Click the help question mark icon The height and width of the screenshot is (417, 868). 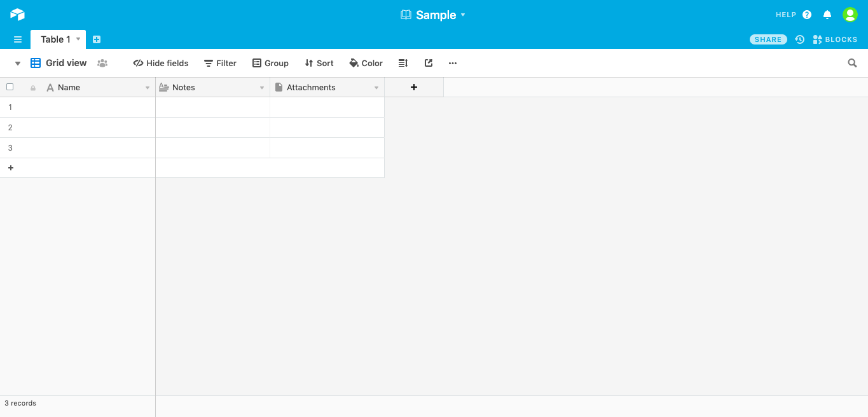(x=807, y=15)
